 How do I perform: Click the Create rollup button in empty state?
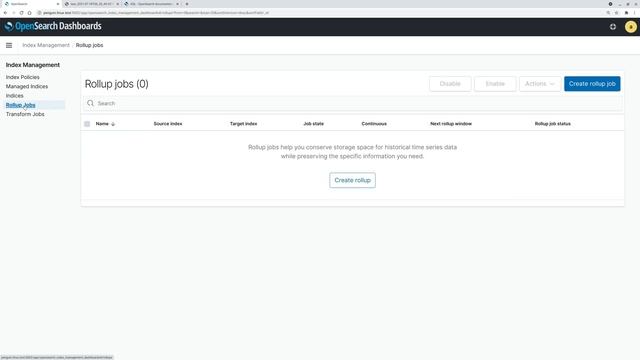point(353,180)
